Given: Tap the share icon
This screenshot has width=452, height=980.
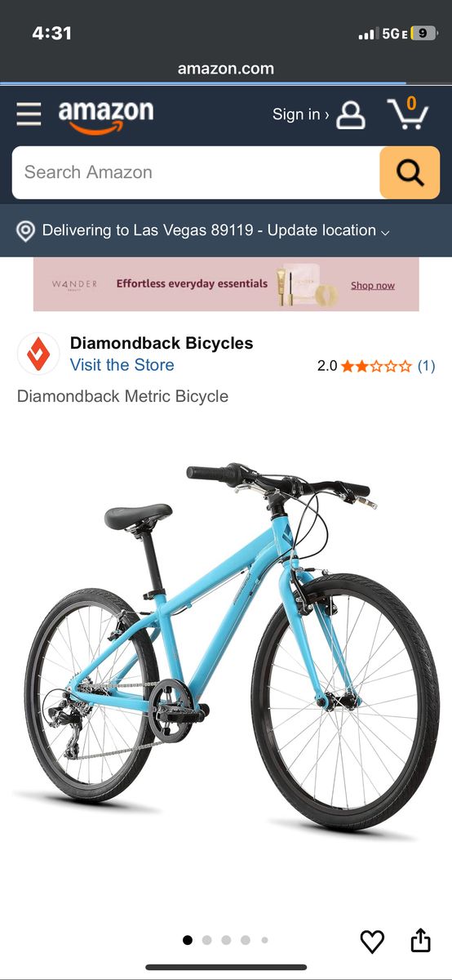Looking at the screenshot, I should coord(420,940).
